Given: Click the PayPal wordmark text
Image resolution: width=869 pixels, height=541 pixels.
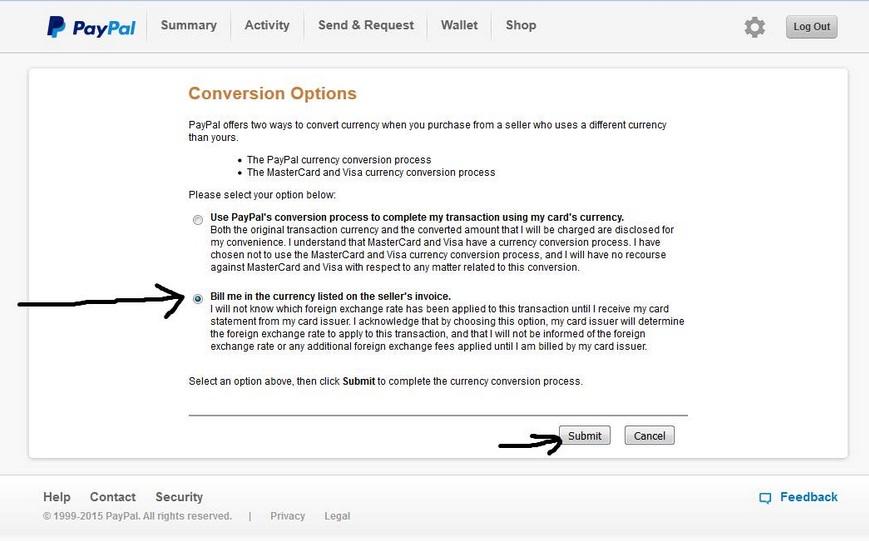Looking at the screenshot, I should pyautogui.click(x=104, y=28).
